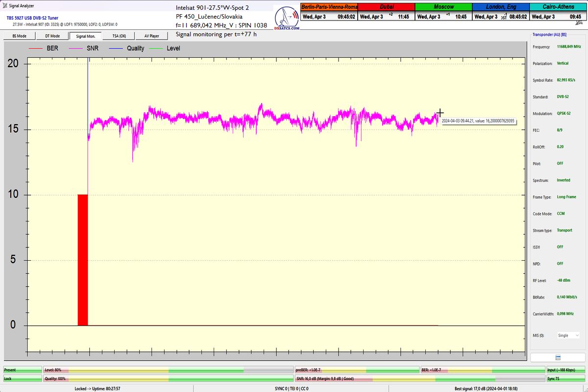Click the crosshair cursor marker on graph
The image size is (588, 392).
pos(440,113)
